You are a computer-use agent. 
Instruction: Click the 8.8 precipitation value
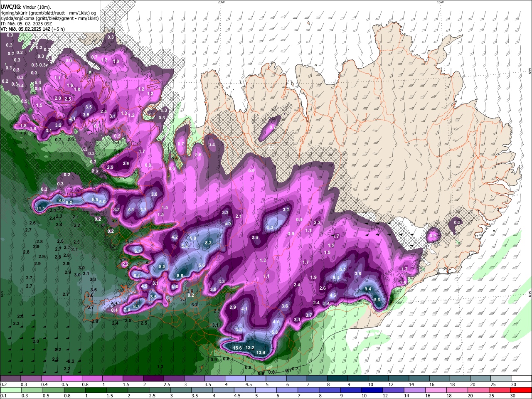[x=180, y=276]
